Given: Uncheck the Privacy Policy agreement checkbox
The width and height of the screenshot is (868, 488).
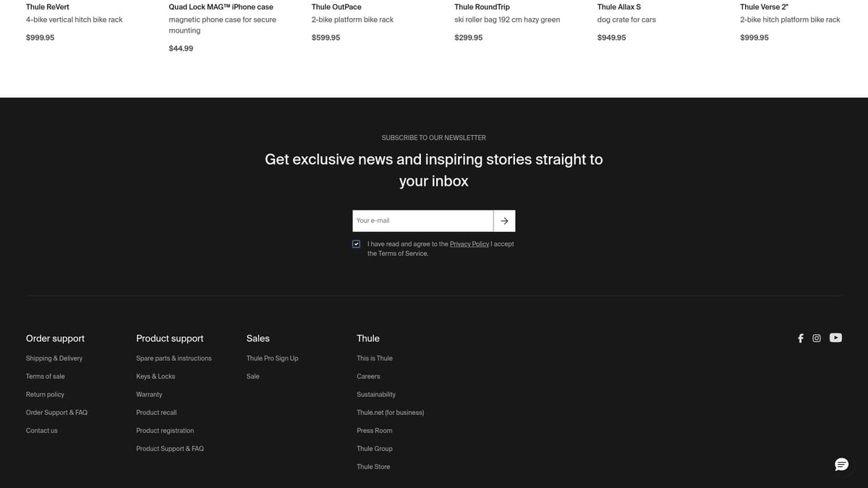Looking at the screenshot, I should tap(357, 244).
